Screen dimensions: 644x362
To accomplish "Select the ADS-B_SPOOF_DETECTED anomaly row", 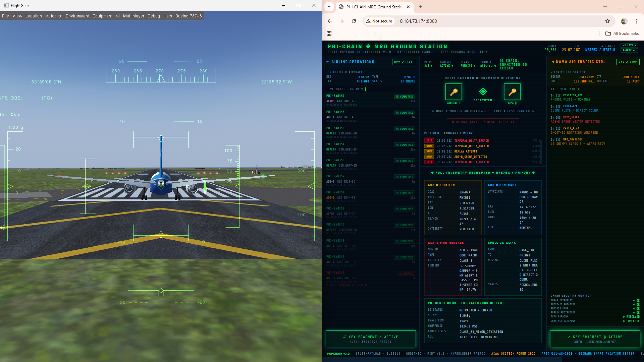I will click(x=482, y=157).
